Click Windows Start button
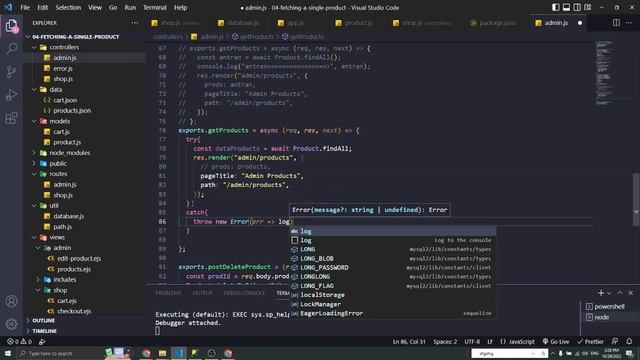640x360 pixels. 8,353
